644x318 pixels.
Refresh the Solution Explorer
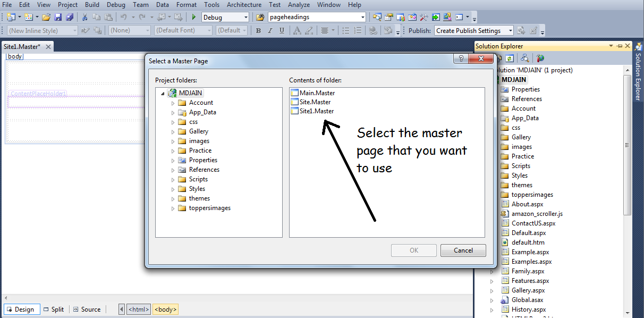tap(510, 58)
